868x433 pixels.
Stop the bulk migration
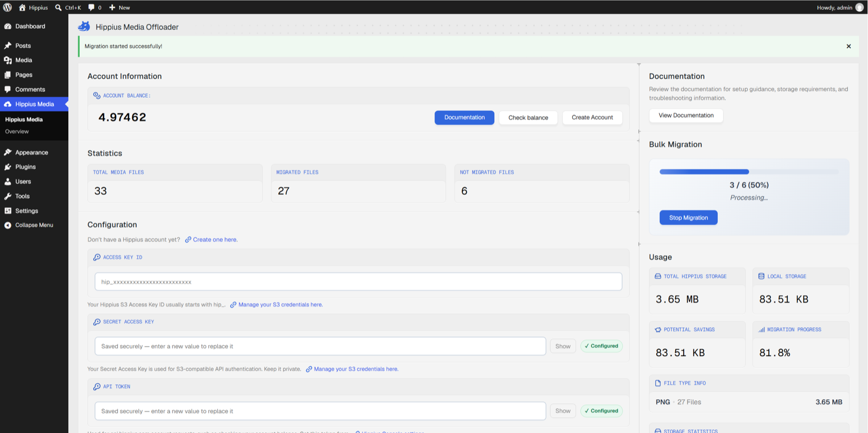[688, 218]
